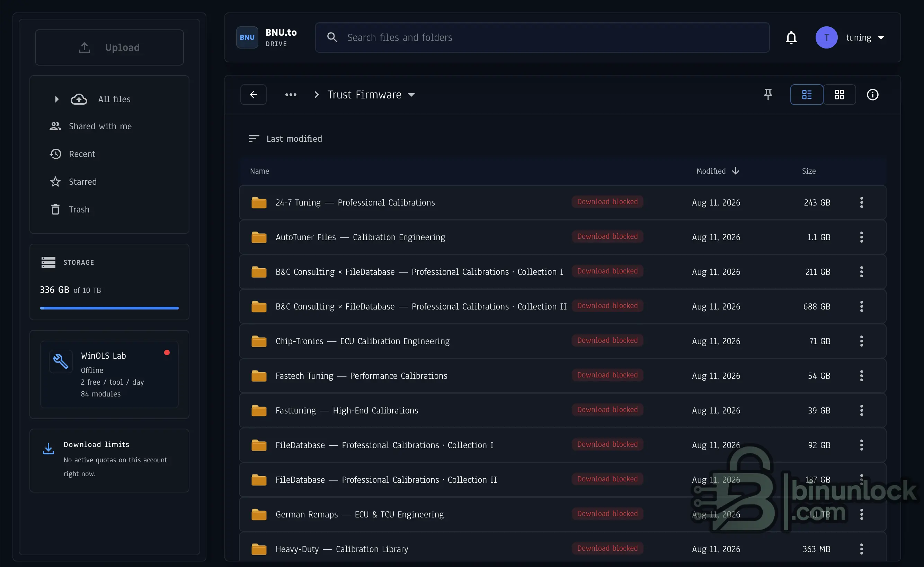Screen dimensions: 924x567
Task: Open the Last modified sort menu
Action: click(x=285, y=139)
